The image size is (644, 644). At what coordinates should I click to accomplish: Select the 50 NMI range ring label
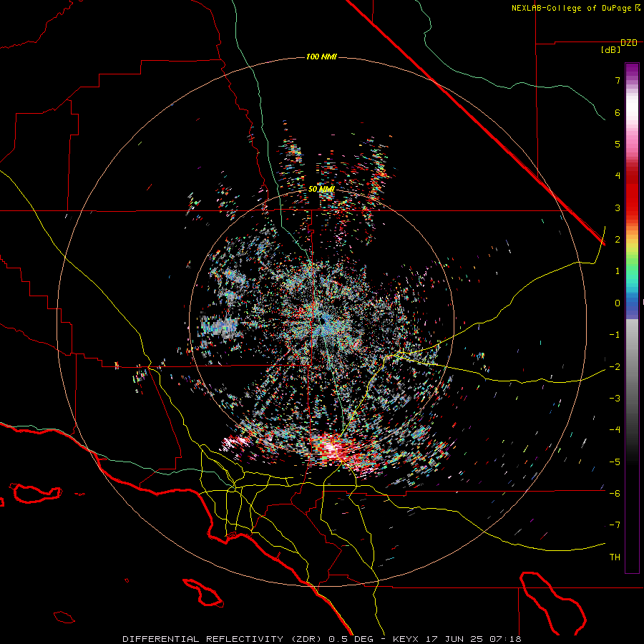coord(321,189)
